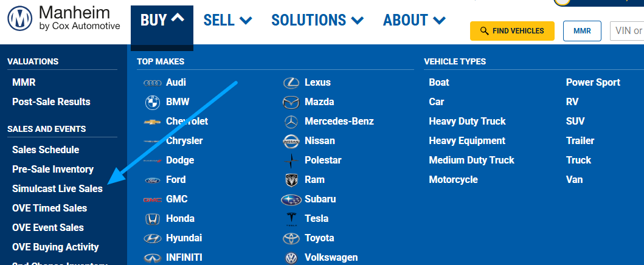The height and width of the screenshot is (265, 644).
Task: Click the Audi logo icon
Action: pyautogui.click(x=152, y=83)
